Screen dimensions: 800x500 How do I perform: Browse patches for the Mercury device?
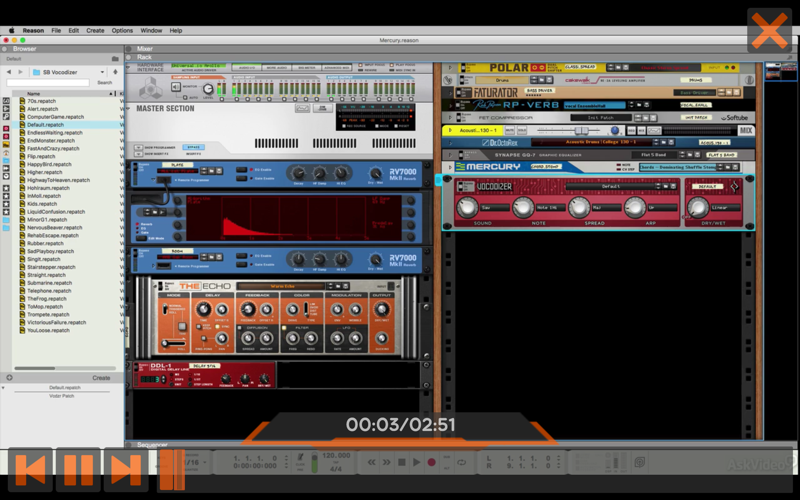pyautogui.click(x=728, y=167)
